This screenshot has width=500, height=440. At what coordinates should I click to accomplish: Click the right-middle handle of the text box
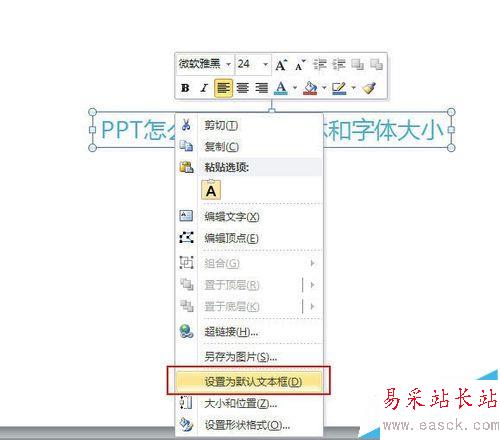pyautogui.click(x=451, y=130)
